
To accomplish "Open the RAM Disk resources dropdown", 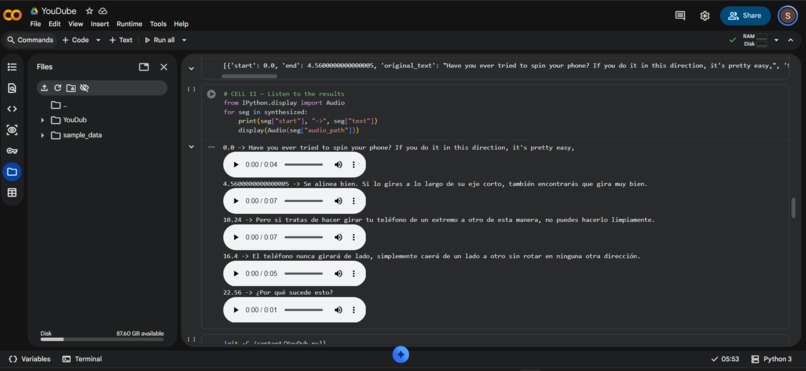I will coord(776,40).
